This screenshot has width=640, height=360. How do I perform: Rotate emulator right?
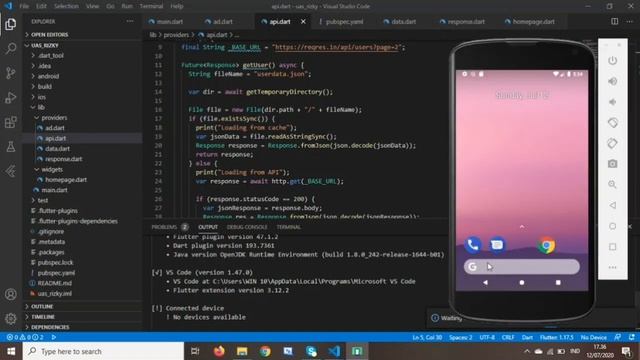[612, 143]
